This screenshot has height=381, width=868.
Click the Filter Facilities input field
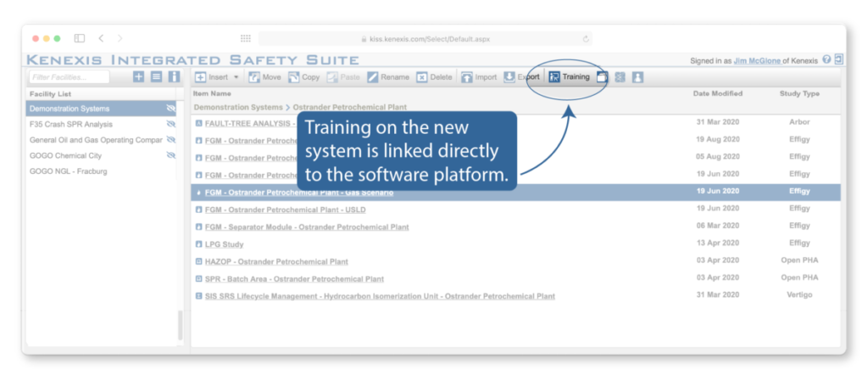(70, 77)
